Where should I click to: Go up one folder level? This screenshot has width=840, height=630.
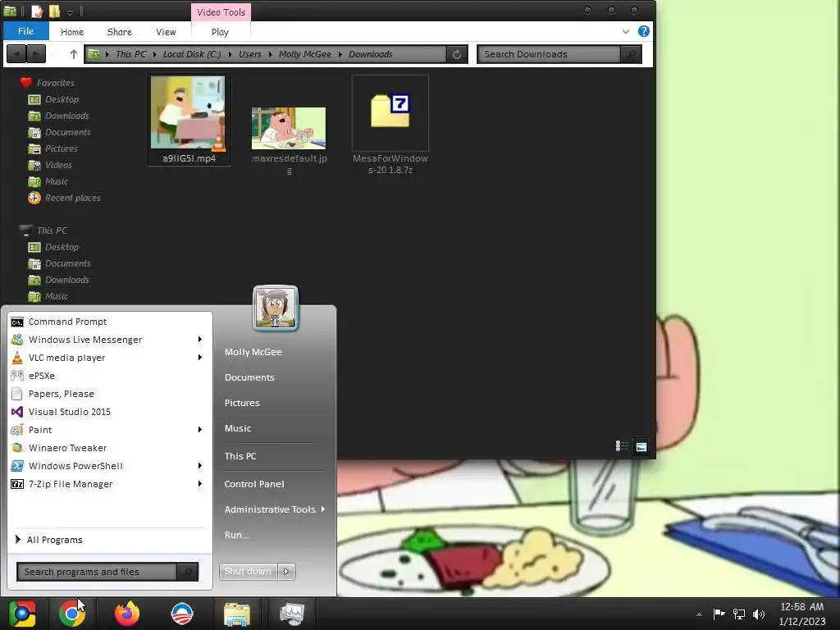(x=73, y=54)
